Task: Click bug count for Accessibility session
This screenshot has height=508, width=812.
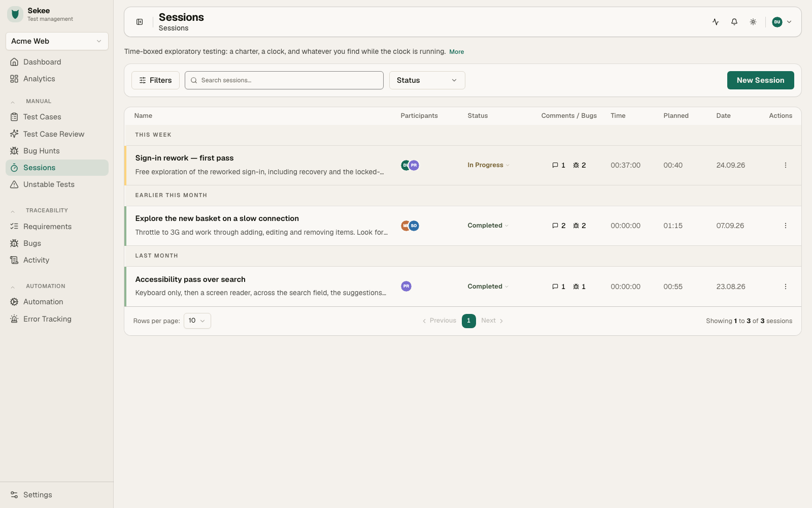Action: click(x=579, y=287)
